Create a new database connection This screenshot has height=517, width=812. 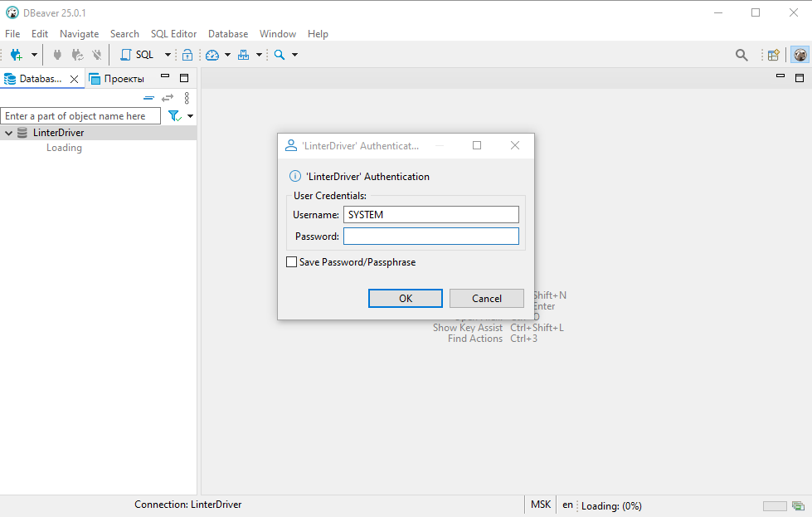click(17, 54)
